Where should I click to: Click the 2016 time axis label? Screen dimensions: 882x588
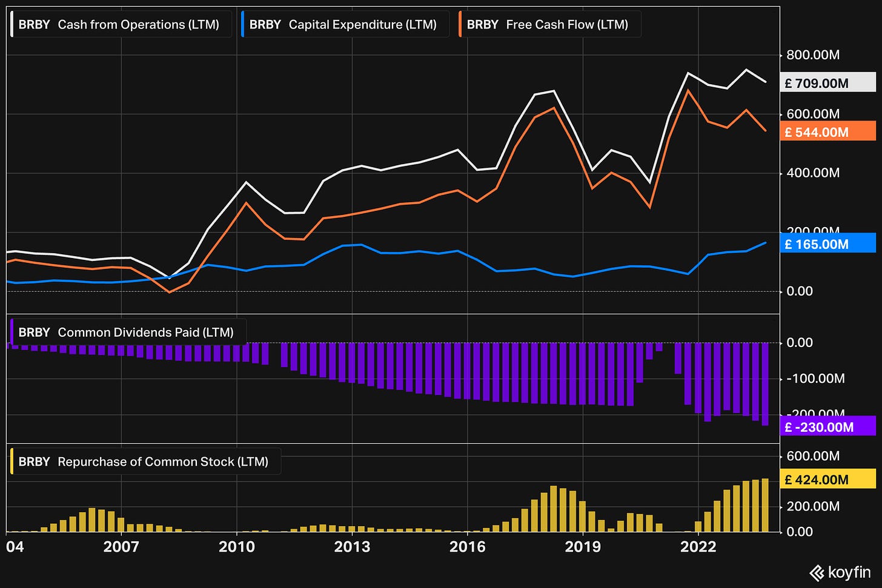(x=467, y=547)
